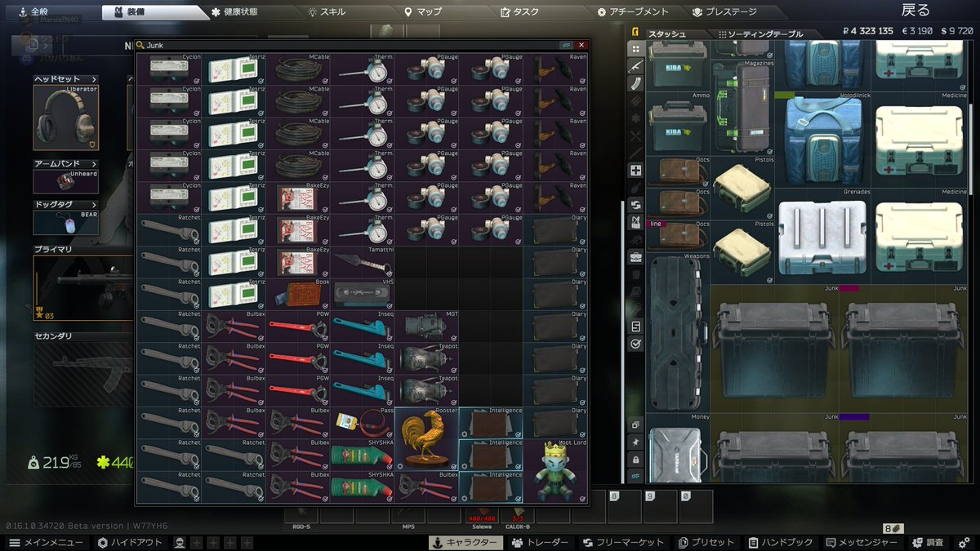This screenshot has width=980, height=551.
Task: Go to ハイドアウト from bottom bar
Action: (x=131, y=543)
